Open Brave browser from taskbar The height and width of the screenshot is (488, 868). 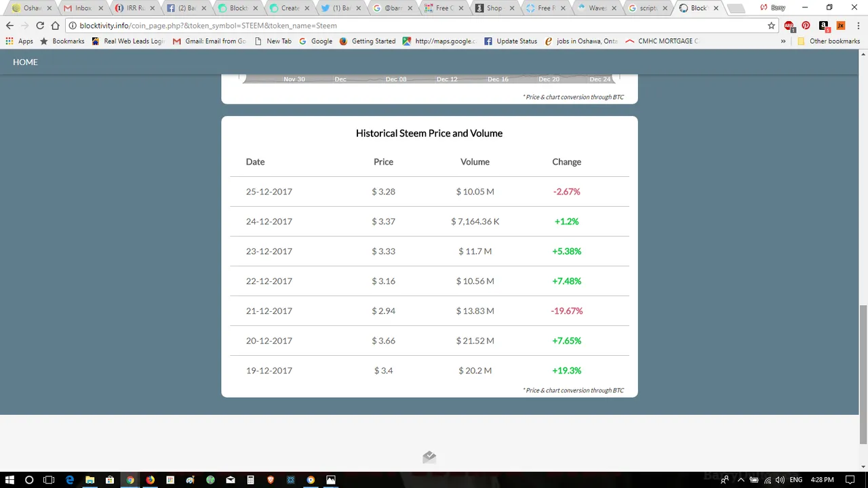(271, 480)
